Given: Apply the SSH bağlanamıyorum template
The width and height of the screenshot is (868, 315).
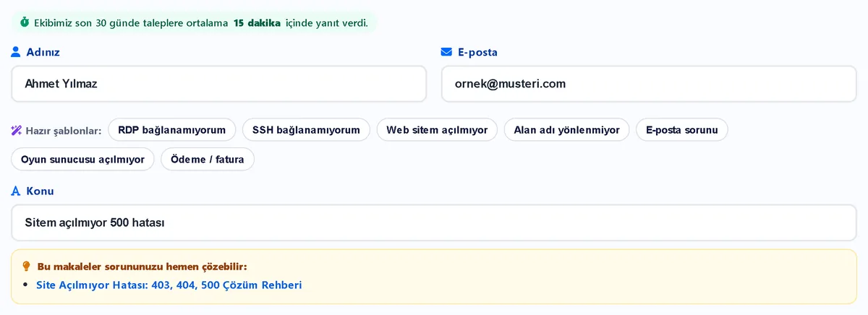Looking at the screenshot, I should 306,130.
